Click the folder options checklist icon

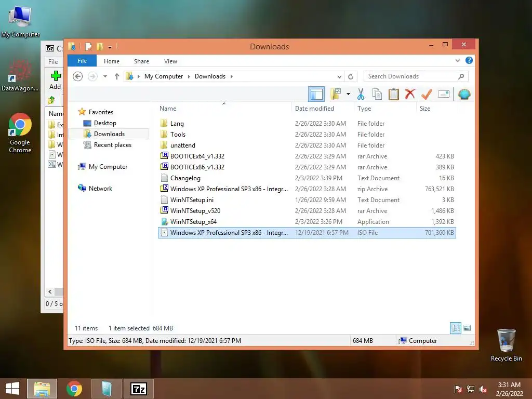336,94
